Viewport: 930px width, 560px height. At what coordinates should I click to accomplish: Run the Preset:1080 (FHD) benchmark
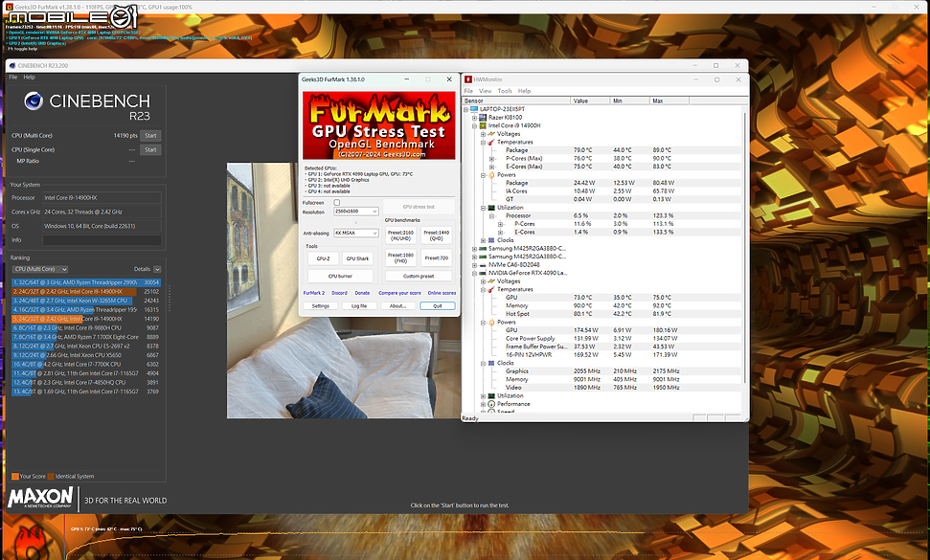pos(400,258)
